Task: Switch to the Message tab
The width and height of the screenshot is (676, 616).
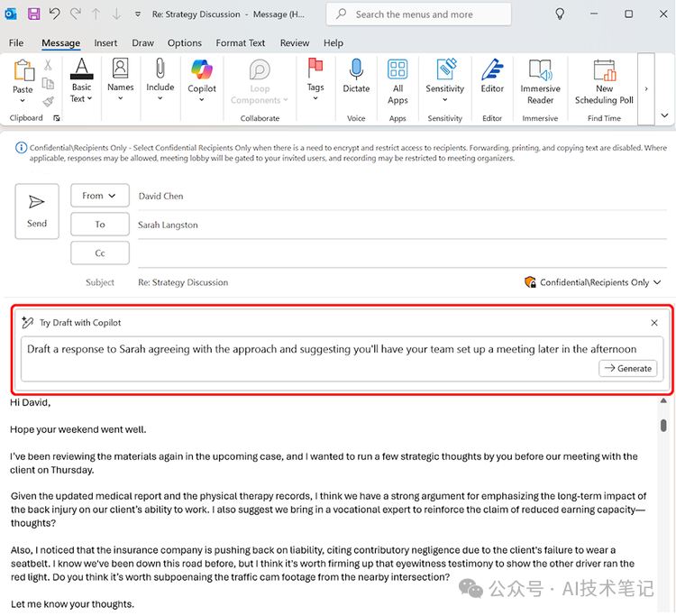Action: 60,42
